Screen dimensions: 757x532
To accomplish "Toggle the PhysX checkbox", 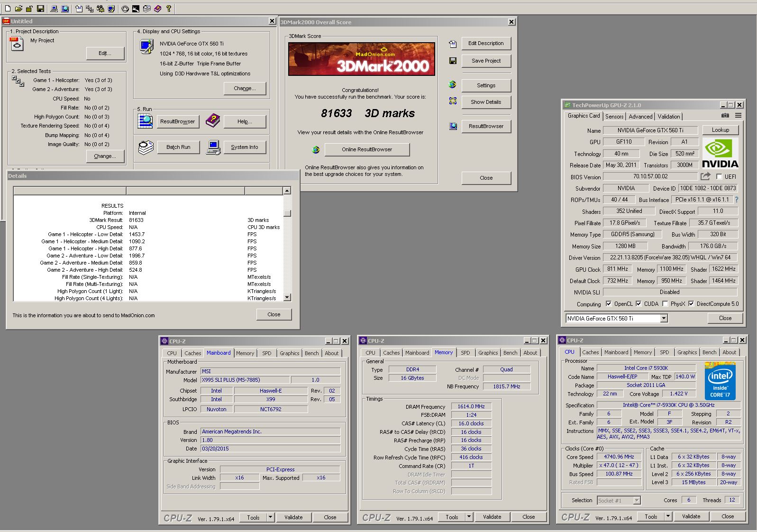I will click(x=665, y=304).
